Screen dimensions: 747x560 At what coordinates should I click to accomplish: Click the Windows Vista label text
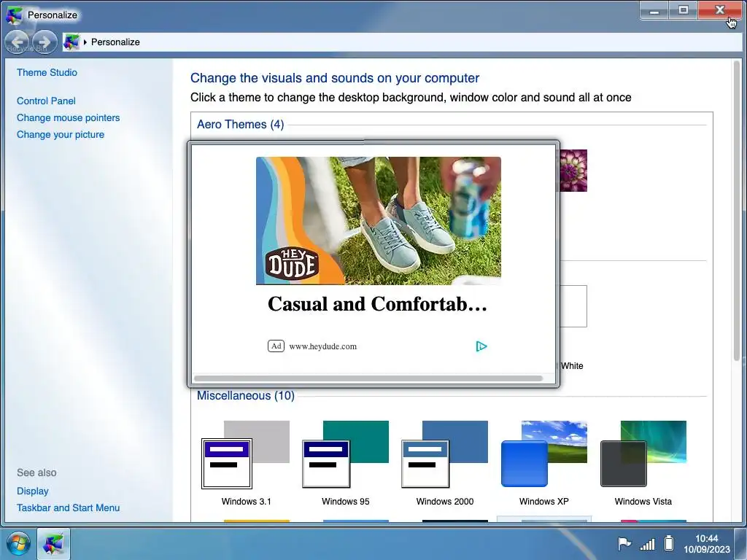[643, 502]
